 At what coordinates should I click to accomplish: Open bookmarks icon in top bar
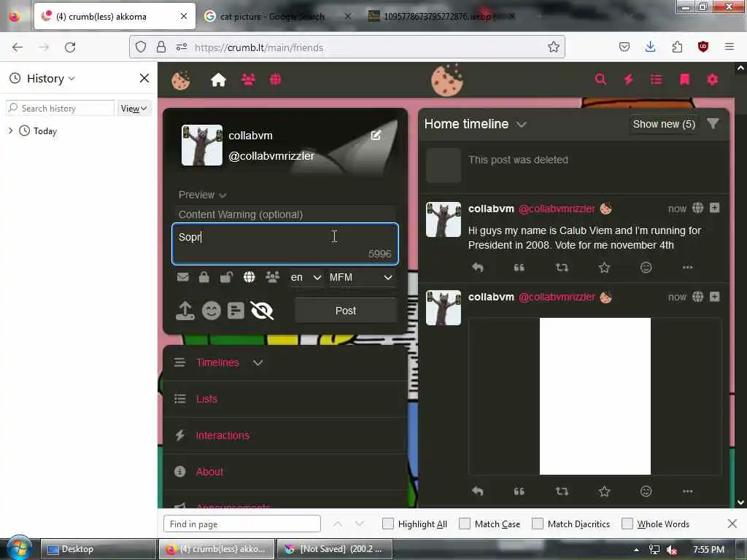[x=684, y=79]
